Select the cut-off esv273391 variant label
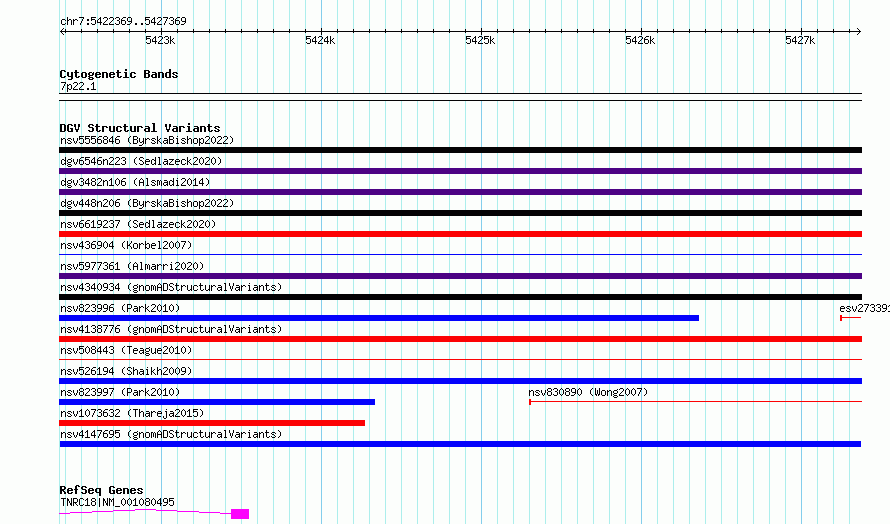890x524 pixels. [x=864, y=308]
